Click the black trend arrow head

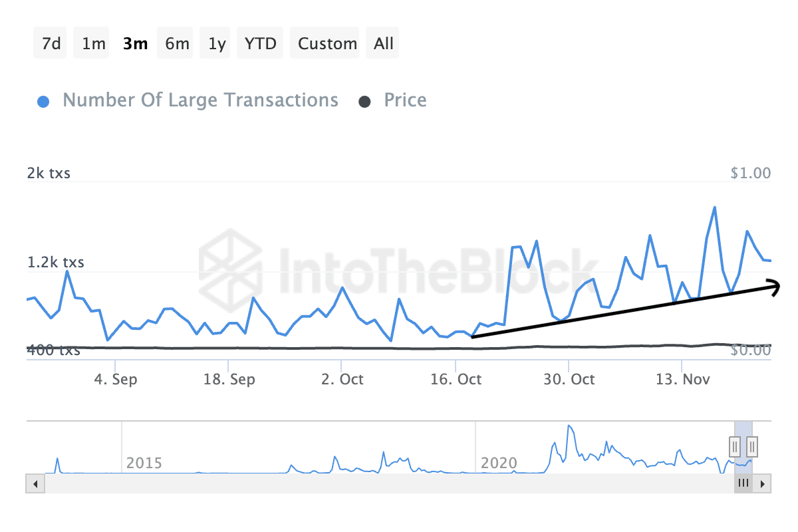tap(774, 287)
